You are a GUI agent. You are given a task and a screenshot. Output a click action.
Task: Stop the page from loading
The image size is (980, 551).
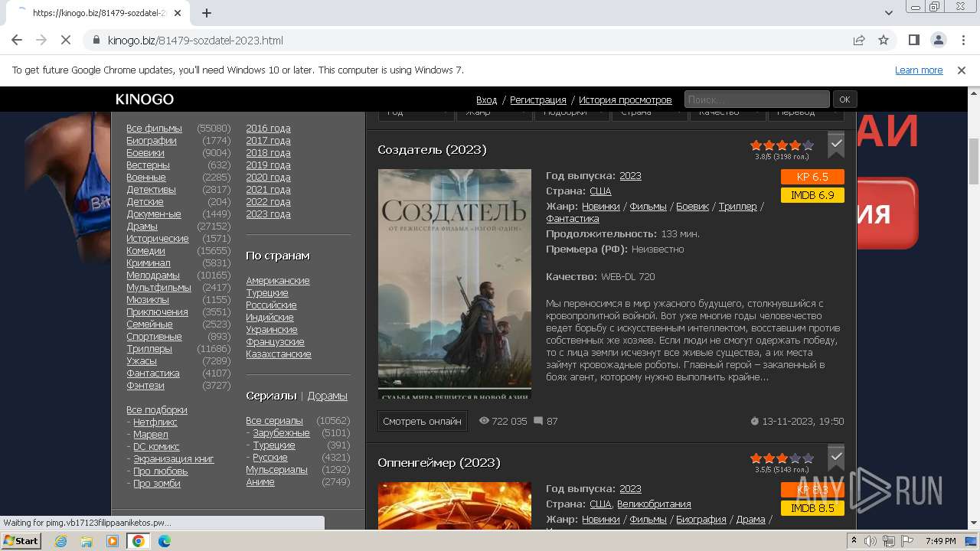[66, 41]
